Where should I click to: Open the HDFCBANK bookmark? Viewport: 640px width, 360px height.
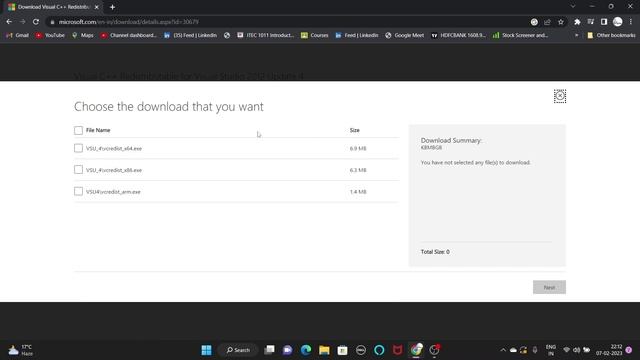click(x=459, y=36)
